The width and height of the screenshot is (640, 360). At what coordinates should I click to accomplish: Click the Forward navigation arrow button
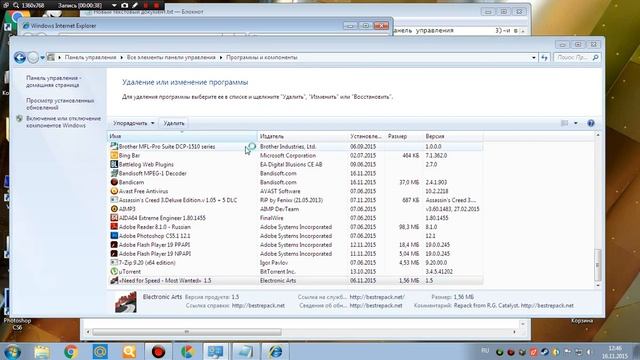point(33,58)
